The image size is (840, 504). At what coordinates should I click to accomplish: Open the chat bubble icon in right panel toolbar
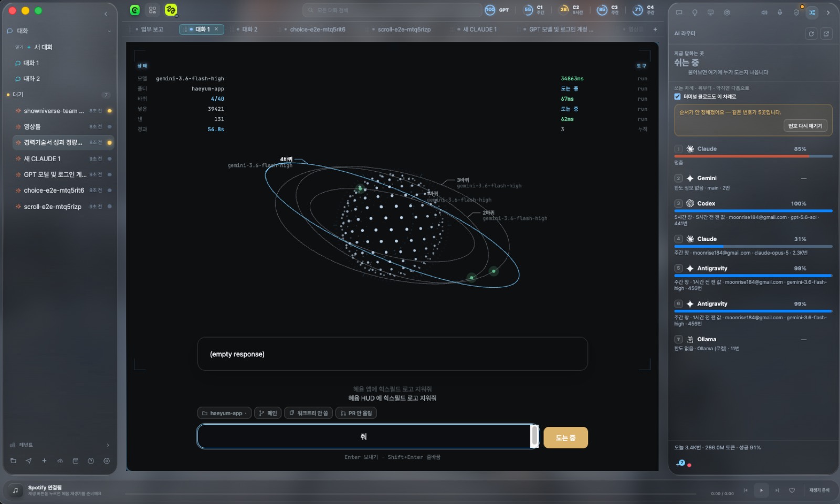pos(679,13)
